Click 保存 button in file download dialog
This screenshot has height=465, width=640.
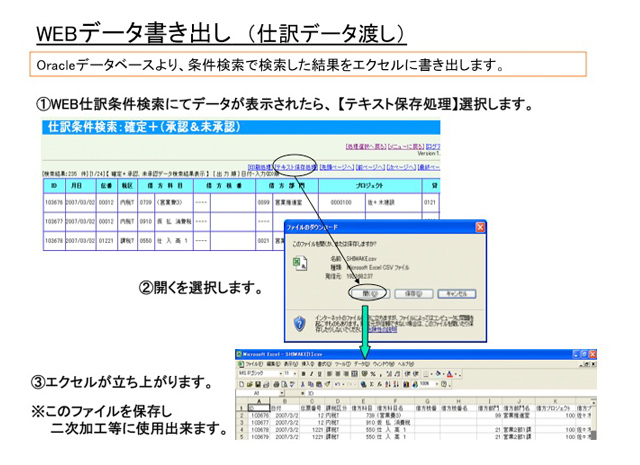pyautogui.click(x=413, y=294)
